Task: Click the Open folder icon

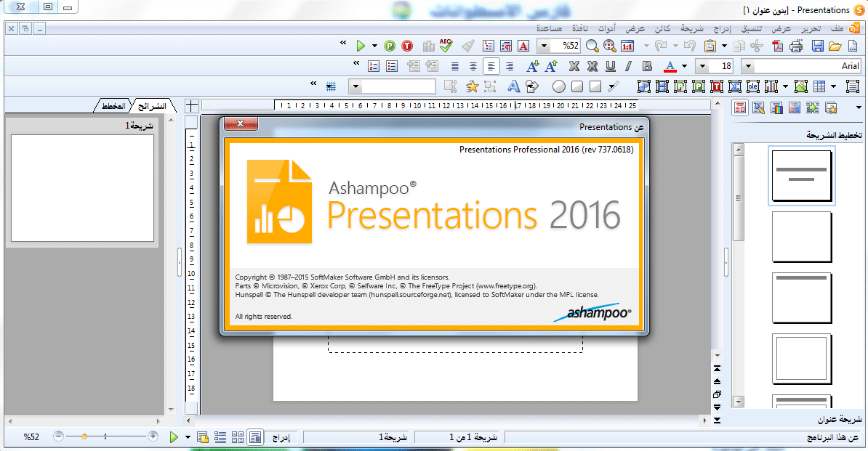Action: pyautogui.click(x=835, y=46)
